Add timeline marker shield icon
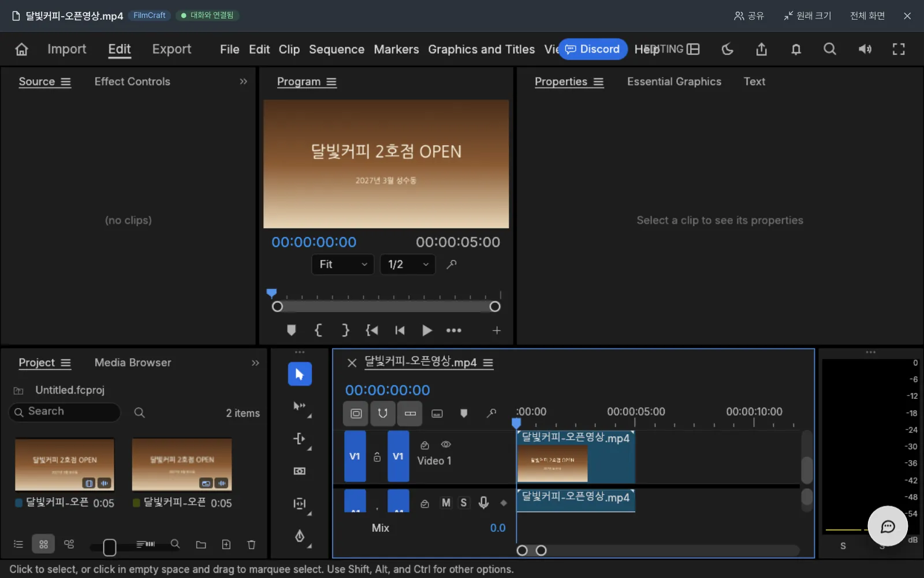This screenshot has height=578, width=924. (464, 413)
